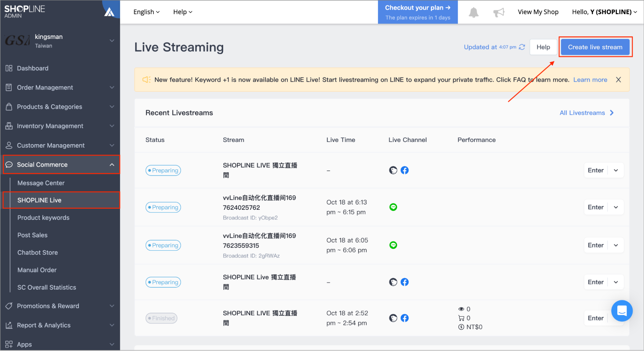Click the Help button beside Create live stream
The width and height of the screenshot is (644, 351).
tap(543, 47)
